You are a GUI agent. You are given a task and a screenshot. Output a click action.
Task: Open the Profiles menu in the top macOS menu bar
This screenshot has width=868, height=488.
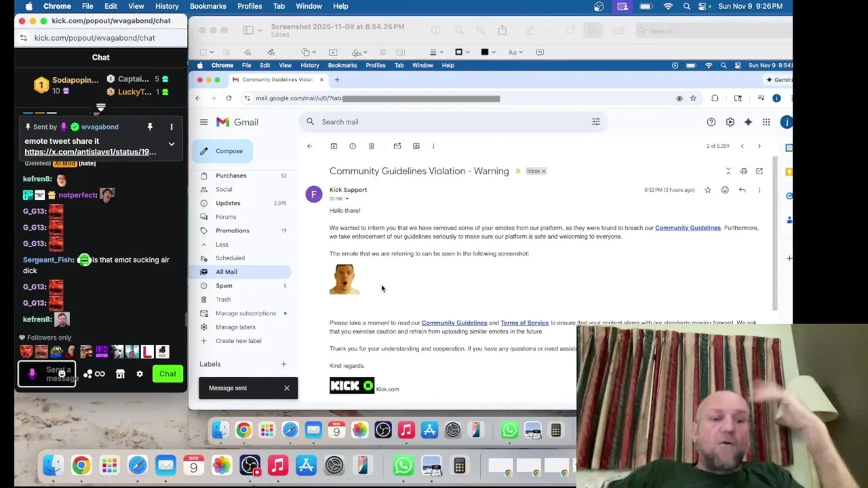(250, 6)
